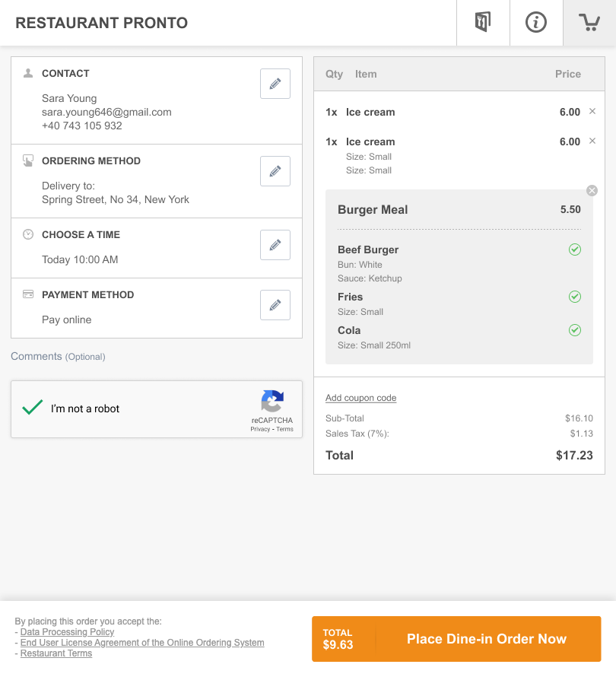
Task: Open the Restaurant Terms link
Action: point(56,653)
